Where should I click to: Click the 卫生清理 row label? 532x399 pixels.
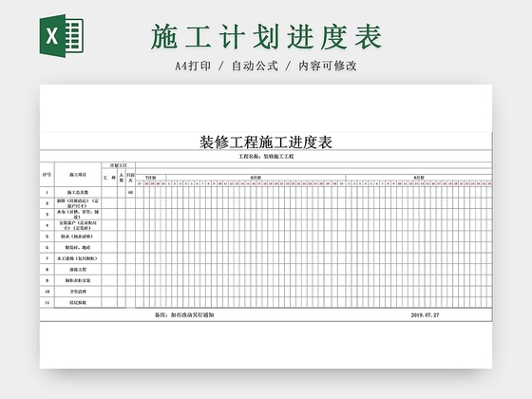click(x=78, y=292)
